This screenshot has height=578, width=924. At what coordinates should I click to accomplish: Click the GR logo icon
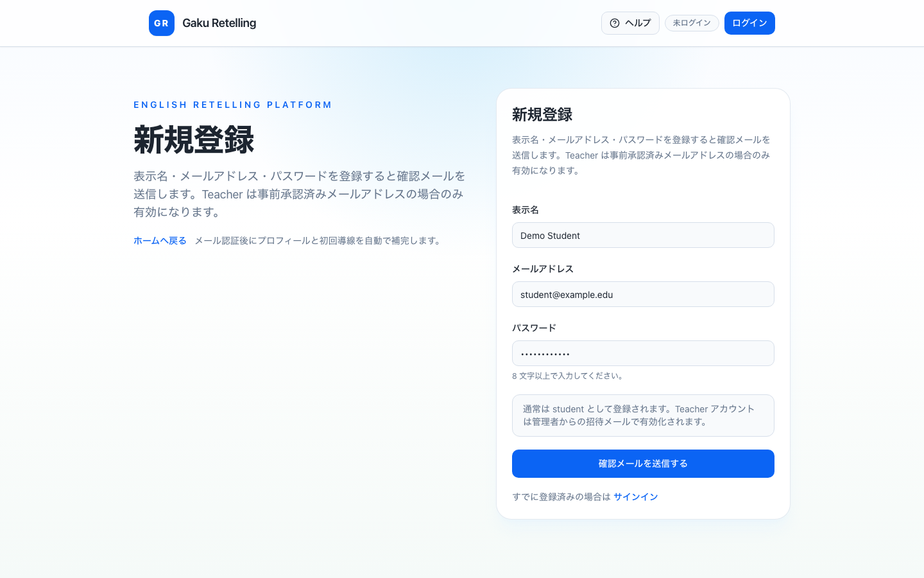(162, 23)
